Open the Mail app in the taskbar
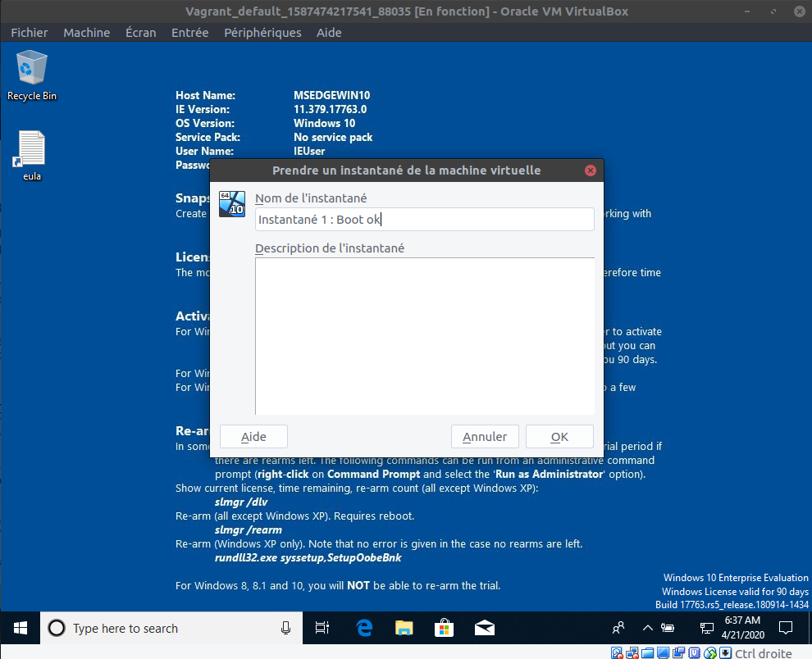This screenshot has width=812, height=659. tap(484, 628)
